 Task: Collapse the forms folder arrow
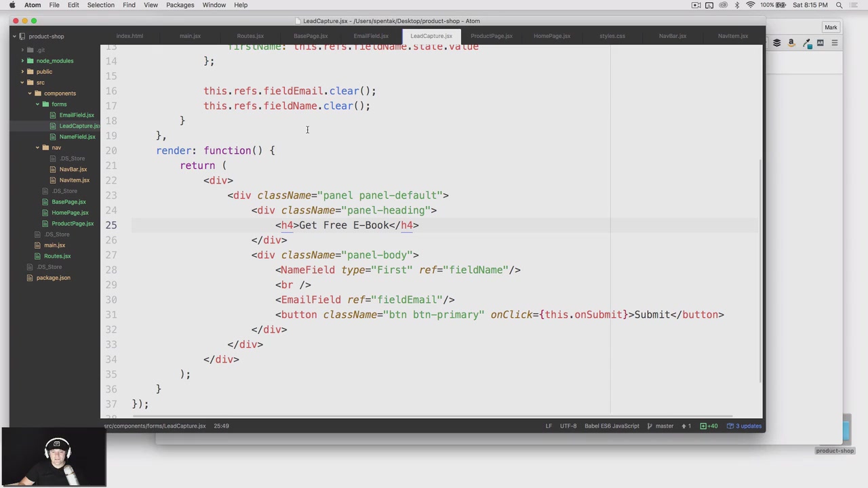pos(37,104)
